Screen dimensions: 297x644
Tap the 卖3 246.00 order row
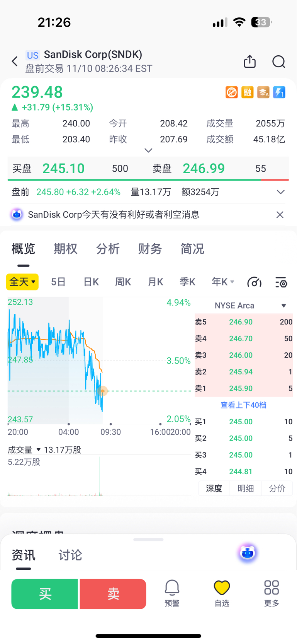point(244,355)
